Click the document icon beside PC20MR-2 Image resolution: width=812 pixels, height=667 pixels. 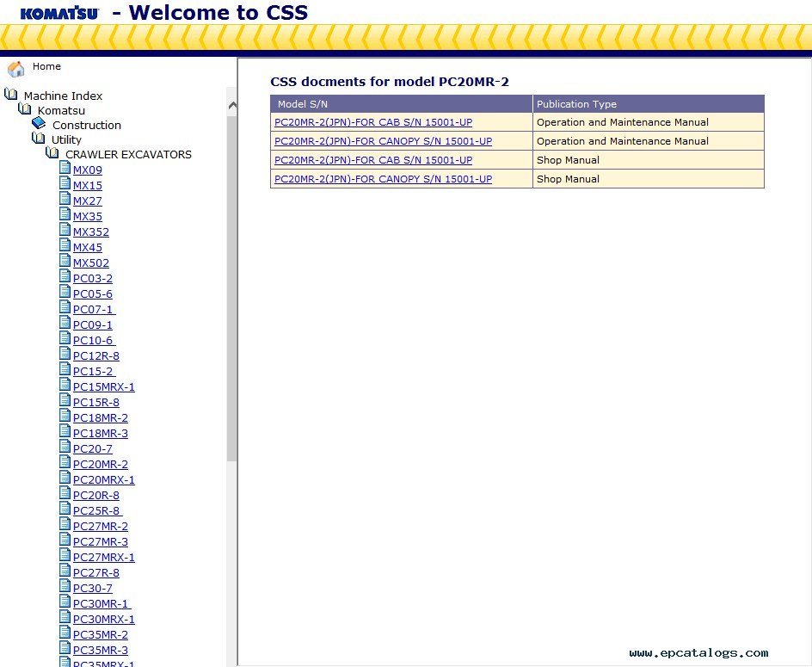pos(65,462)
